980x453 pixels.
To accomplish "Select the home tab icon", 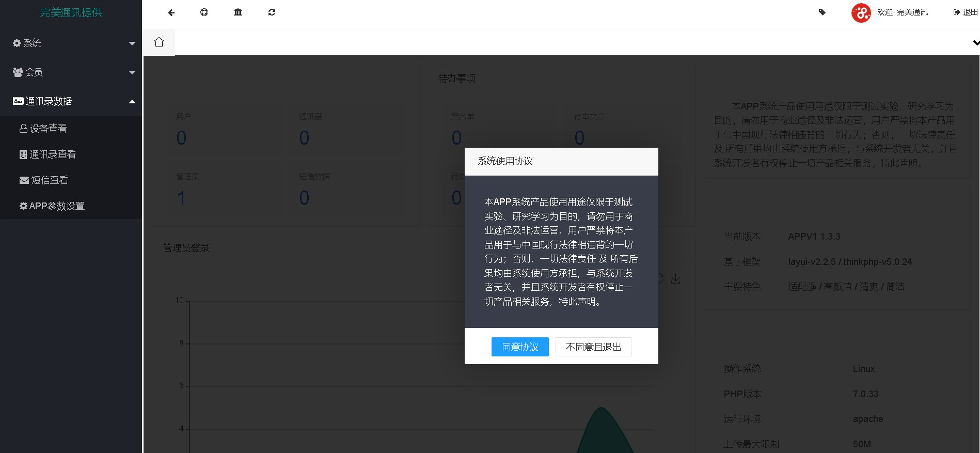I will pos(159,42).
